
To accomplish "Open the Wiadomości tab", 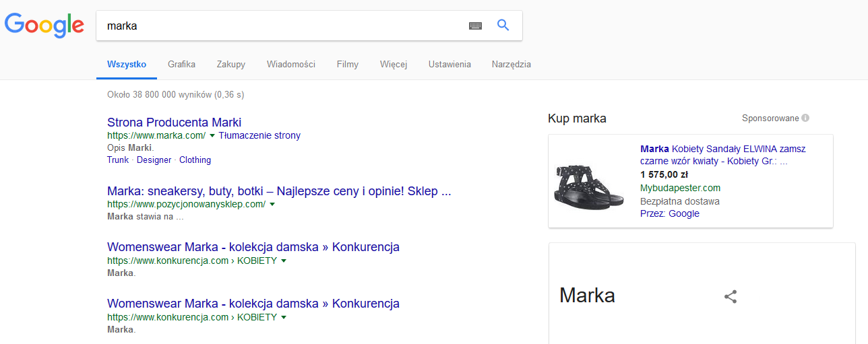I will tap(291, 65).
